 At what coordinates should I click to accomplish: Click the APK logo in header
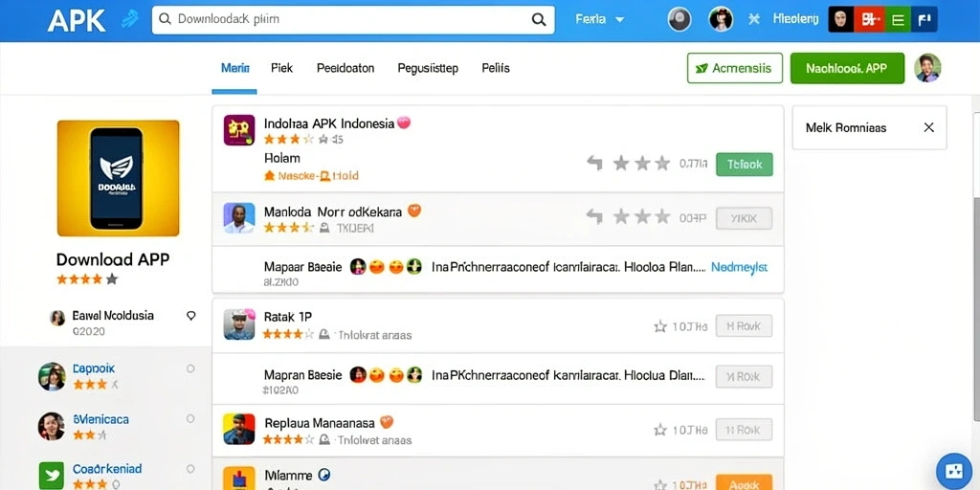[x=77, y=20]
